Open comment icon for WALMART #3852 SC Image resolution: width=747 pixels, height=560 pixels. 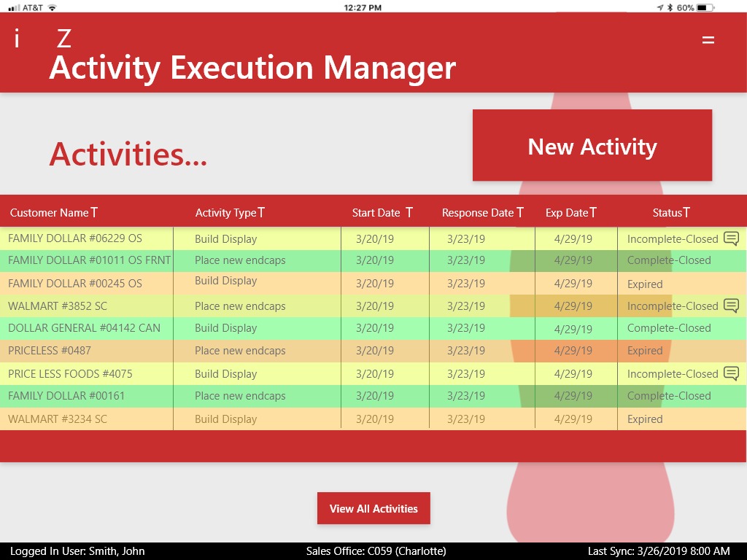pyautogui.click(x=731, y=305)
